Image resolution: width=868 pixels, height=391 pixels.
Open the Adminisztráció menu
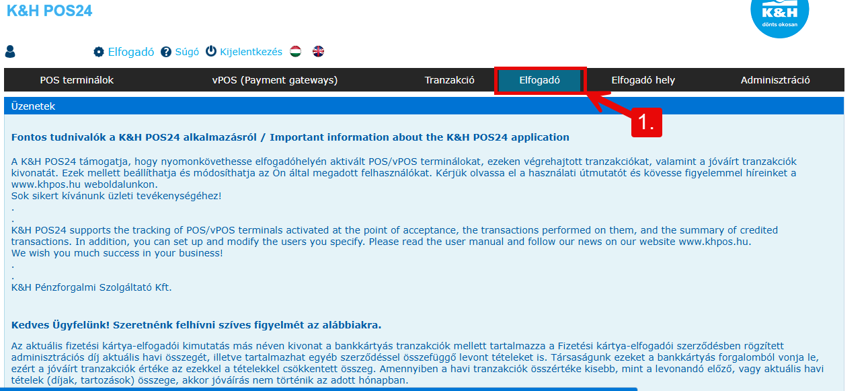(x=775, y=80)
